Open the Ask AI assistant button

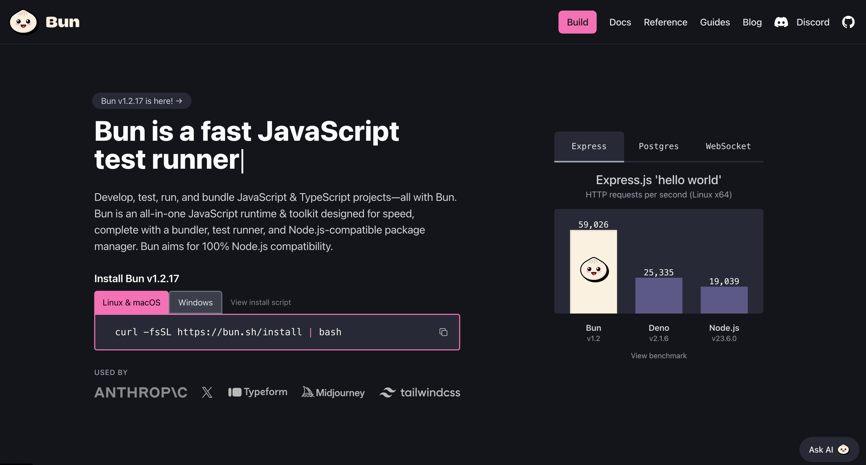click(829, 450)
